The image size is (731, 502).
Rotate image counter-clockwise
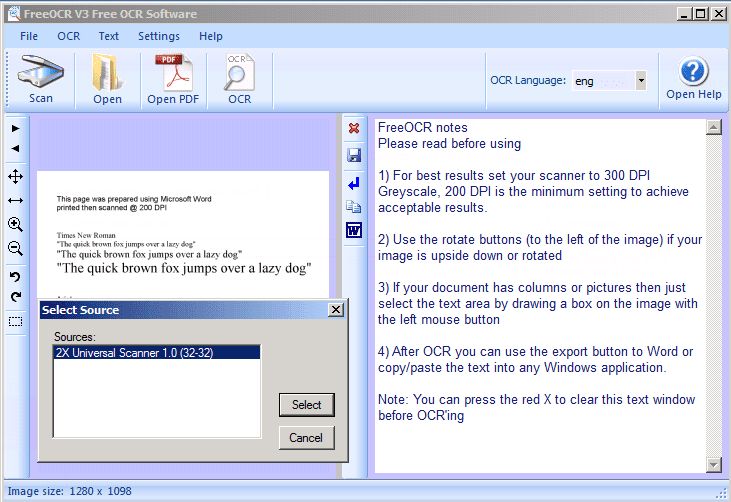point(15,277)
